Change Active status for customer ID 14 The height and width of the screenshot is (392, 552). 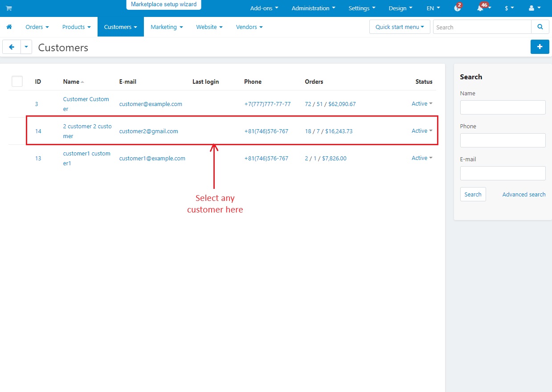pyautogui.click(x=422, y=131)
